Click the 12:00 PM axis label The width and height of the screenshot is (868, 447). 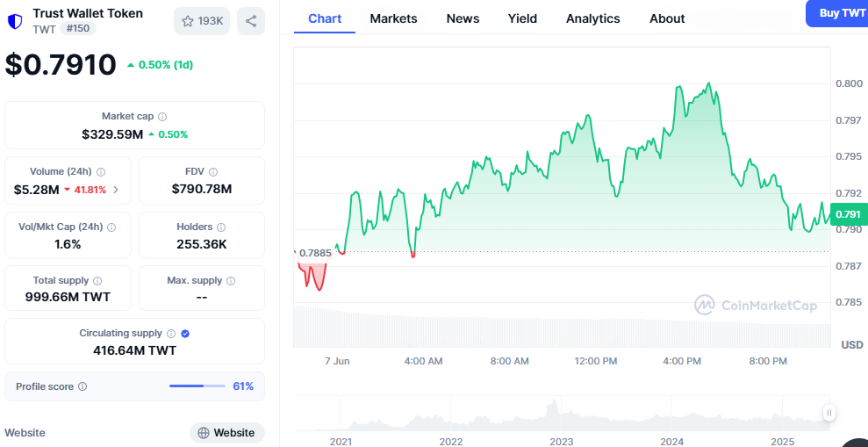(x=596, y=361)
